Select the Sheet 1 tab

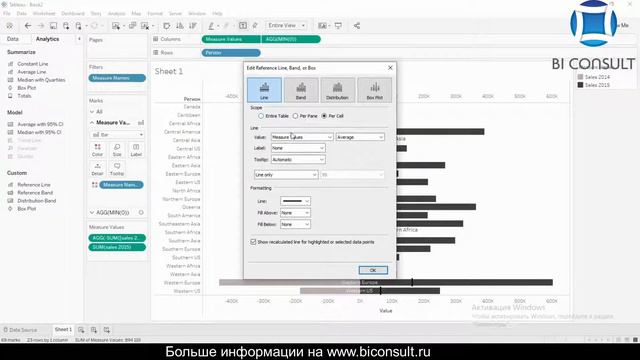63,329
